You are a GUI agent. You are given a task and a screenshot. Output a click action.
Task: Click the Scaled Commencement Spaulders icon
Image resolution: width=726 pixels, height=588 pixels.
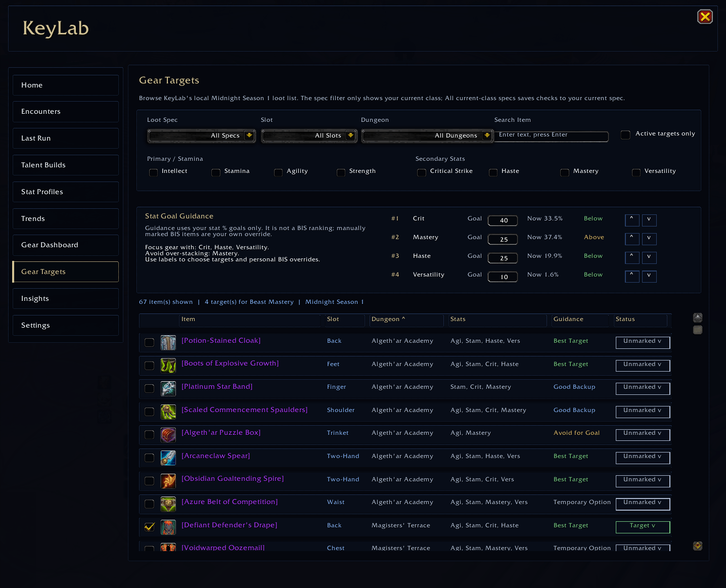pos(168,412)
